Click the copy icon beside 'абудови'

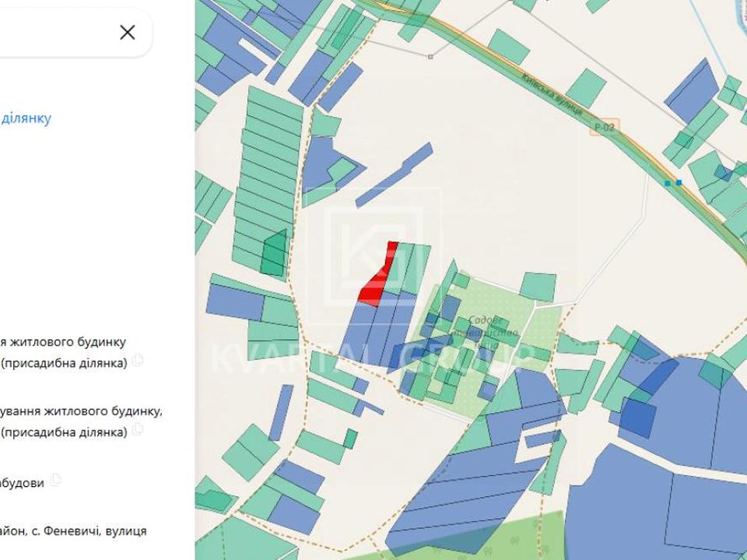click(x=55, y=481)
